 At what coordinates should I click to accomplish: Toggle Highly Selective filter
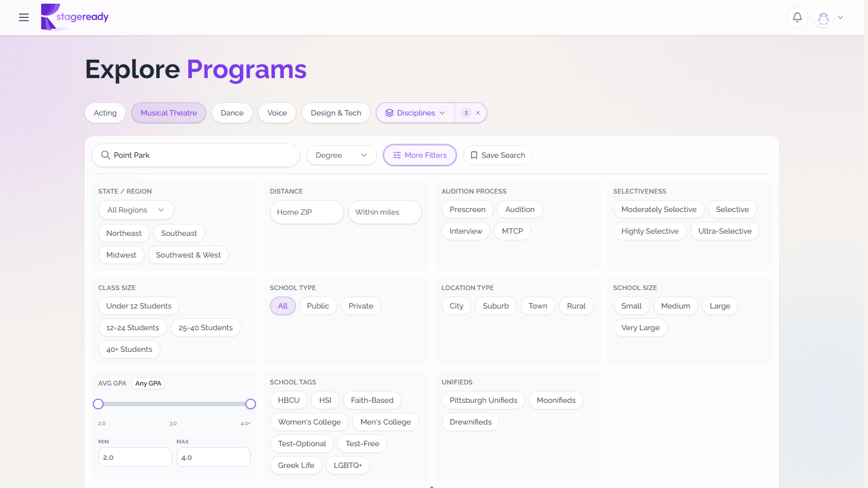point(650,231)
